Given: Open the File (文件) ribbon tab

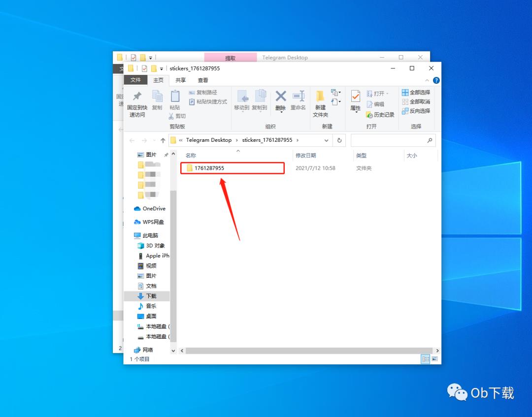Looking at the screenshot, I should [x=135, y=80].
